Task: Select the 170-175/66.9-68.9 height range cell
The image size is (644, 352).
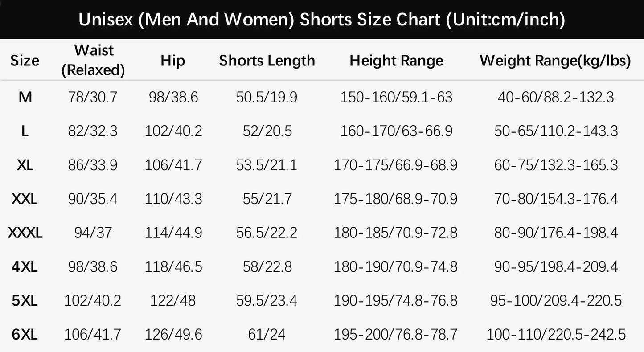Action: [x=396, y=165]
